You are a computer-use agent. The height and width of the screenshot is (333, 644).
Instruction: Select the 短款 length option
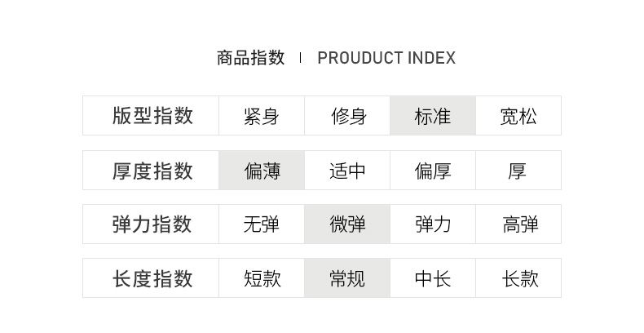pyautogui.click(x=261, y=278)
